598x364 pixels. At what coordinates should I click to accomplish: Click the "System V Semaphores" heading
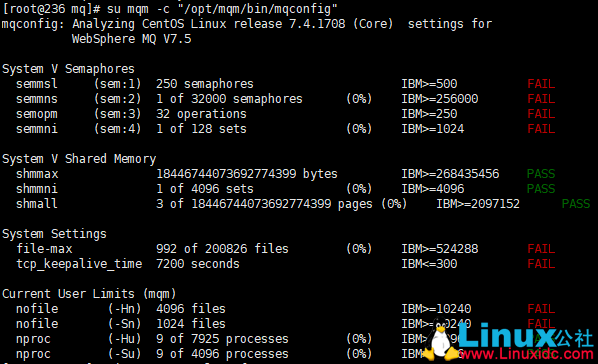[68, 69]
